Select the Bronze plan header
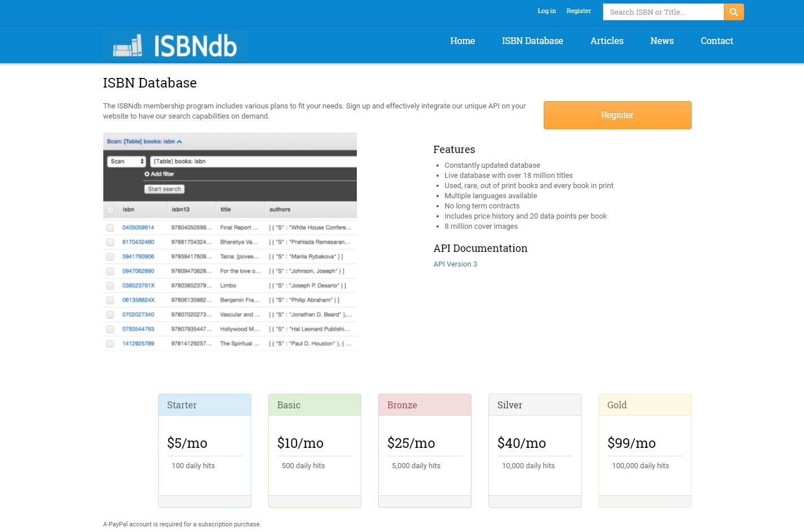This screenshot has width=804, height=532. pyautogui.click(x=425, y=405)
